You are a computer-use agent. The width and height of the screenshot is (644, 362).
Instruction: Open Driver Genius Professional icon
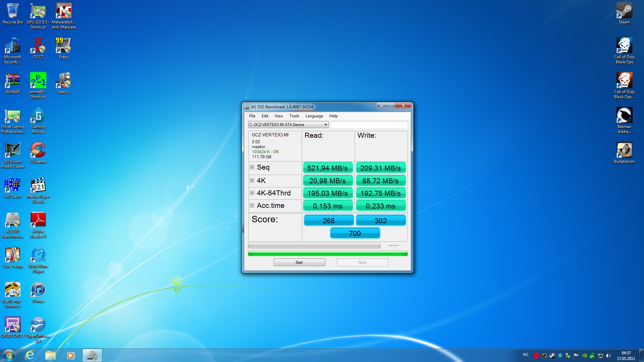pyautogui.click(x=13, y=120)
